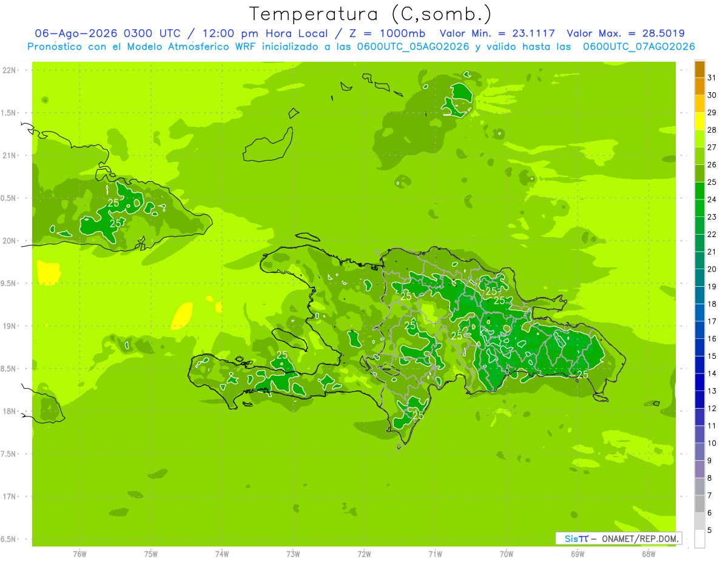Click the '17N' latitude axis label
The width and height of the screenshot is (728, 562).
[9, 497]
